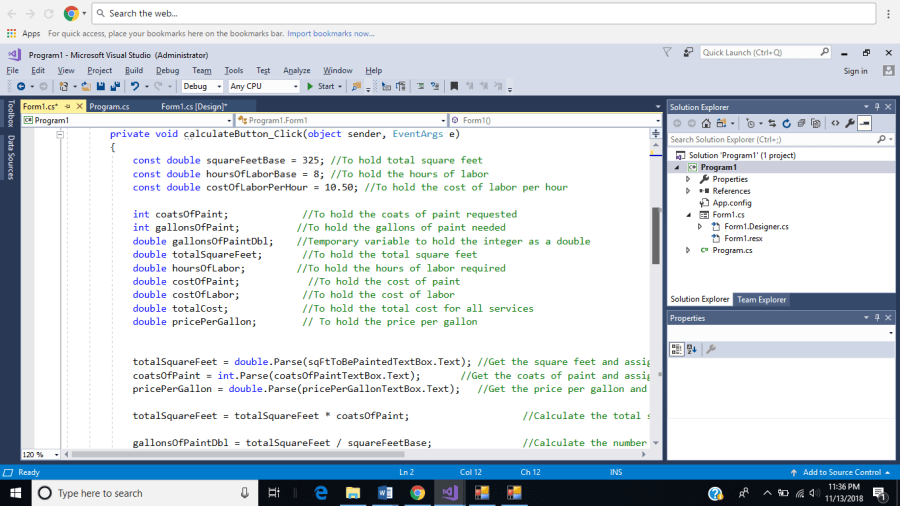Open the Build menu
900x506 pixels.
pyautogui.click(x=134, y=71)
